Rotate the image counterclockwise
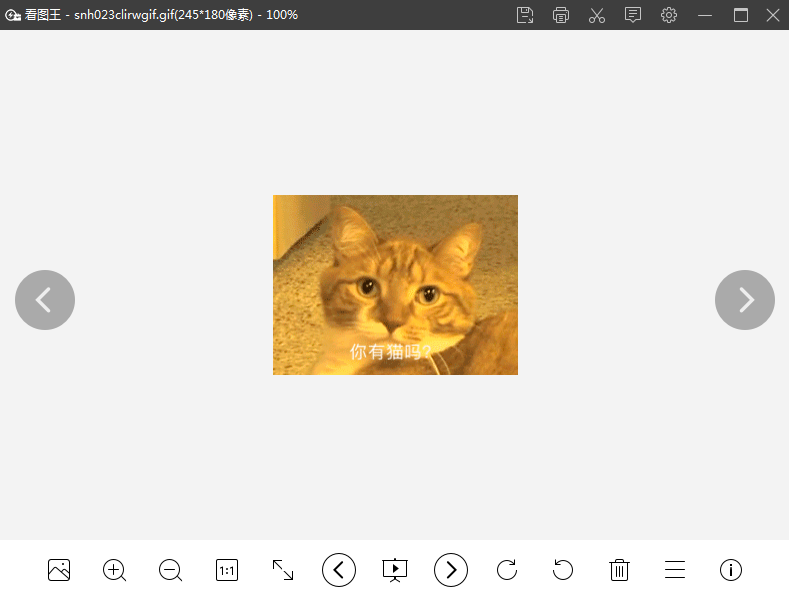 click(563, 570)
